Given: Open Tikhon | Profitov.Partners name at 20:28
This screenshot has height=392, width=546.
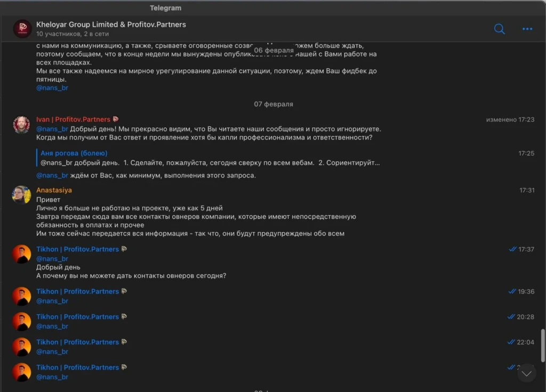Looking at the screenshot, I should coord(77,316).
